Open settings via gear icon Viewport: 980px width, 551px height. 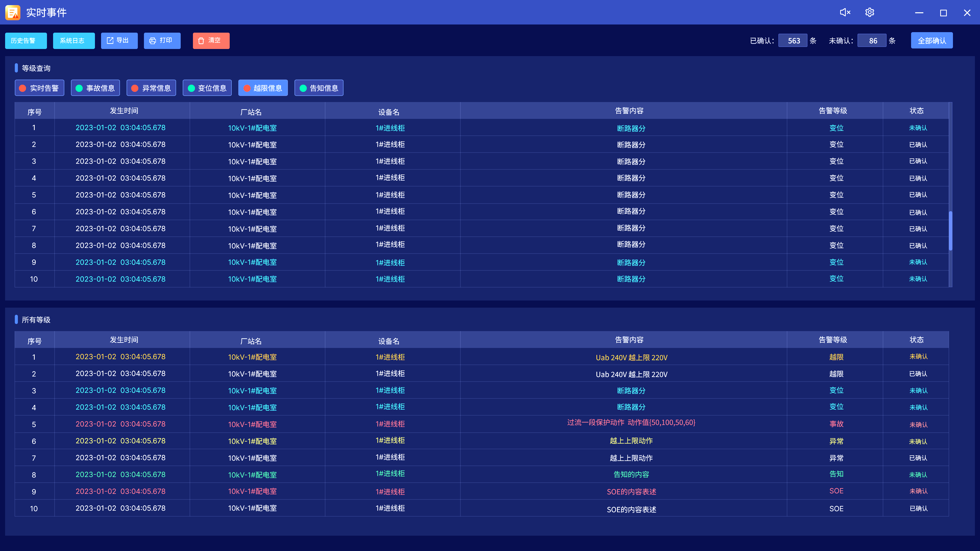coord(869,12)
